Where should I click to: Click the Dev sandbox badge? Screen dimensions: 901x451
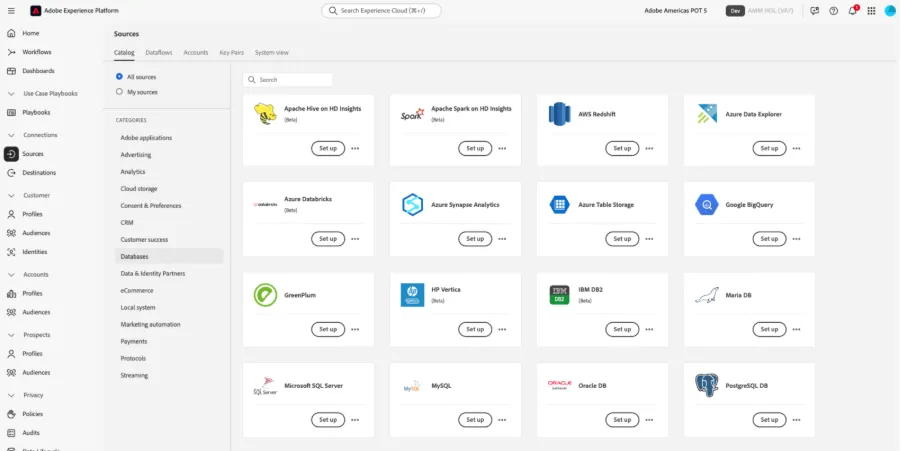click(x=735, y=11)
